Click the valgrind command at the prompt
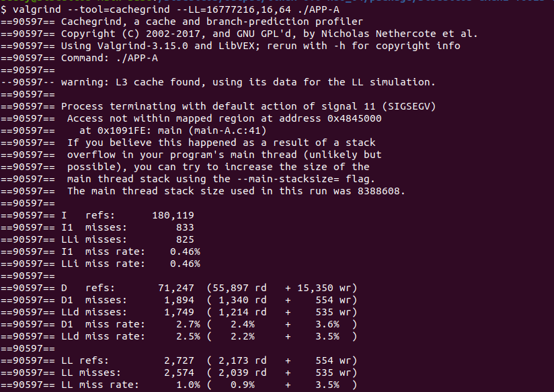554x392 pixels. click(34, 8)
